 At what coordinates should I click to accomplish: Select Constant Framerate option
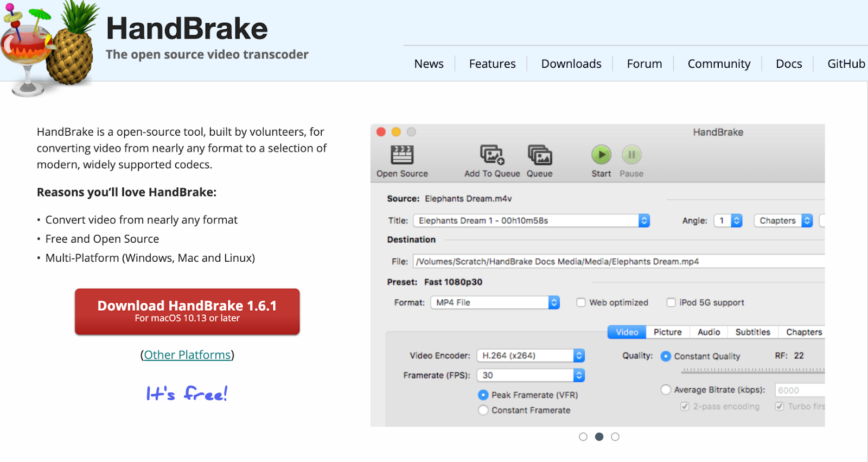tap(483, 410)
